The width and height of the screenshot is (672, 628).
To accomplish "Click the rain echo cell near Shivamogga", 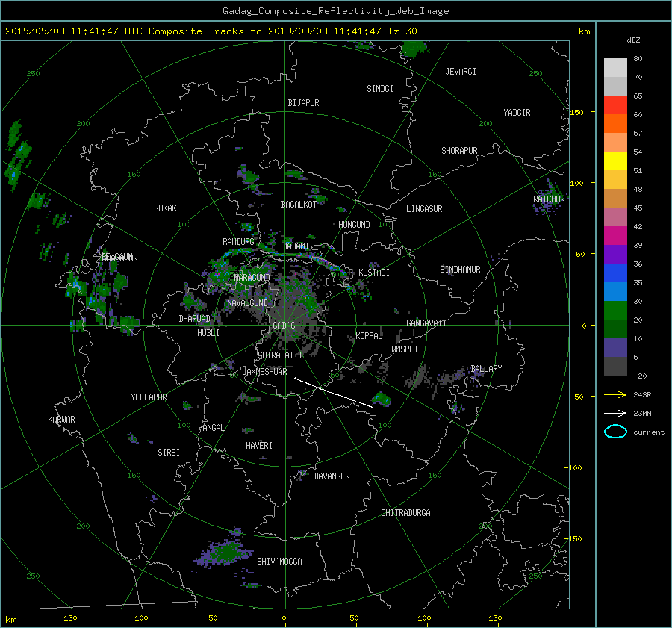I will click(224, 553).
